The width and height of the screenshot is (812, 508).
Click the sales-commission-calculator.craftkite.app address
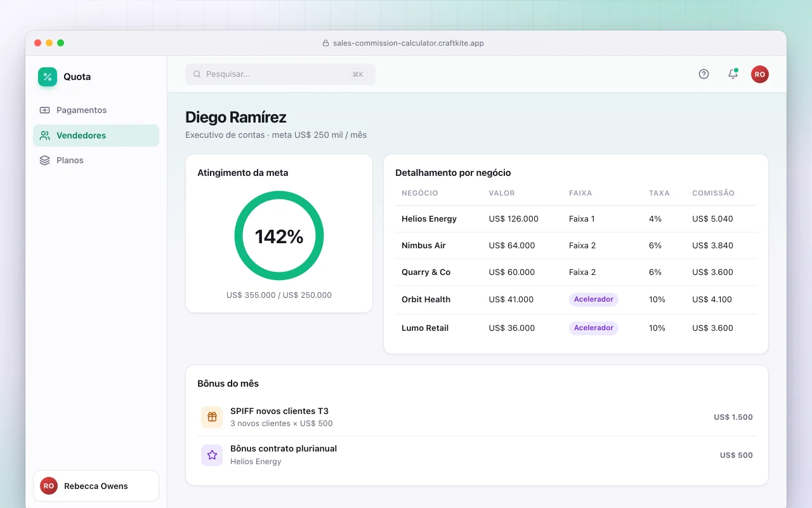point(409,43)
